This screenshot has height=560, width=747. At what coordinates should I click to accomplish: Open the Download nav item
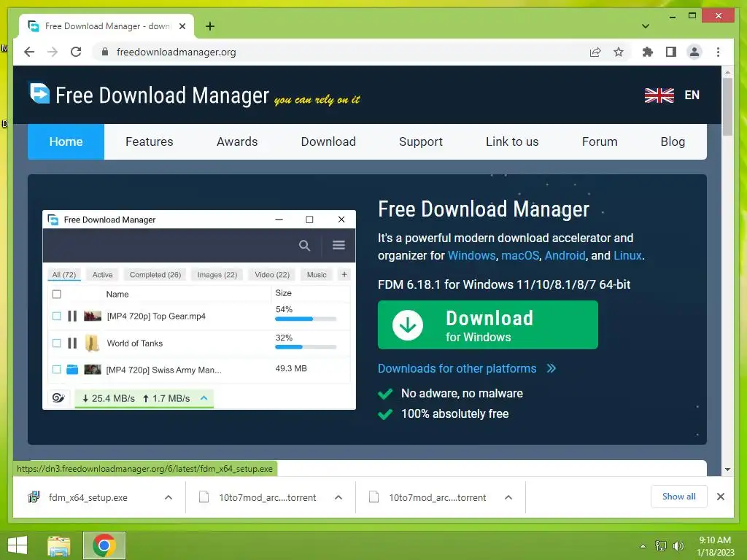point(328,141)
